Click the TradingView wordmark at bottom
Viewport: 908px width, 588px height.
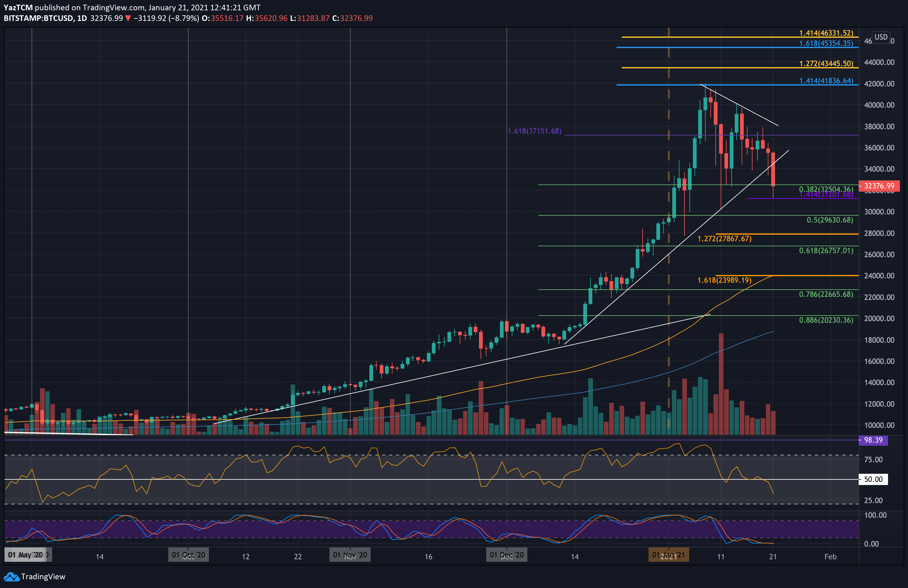click(43, 576)
